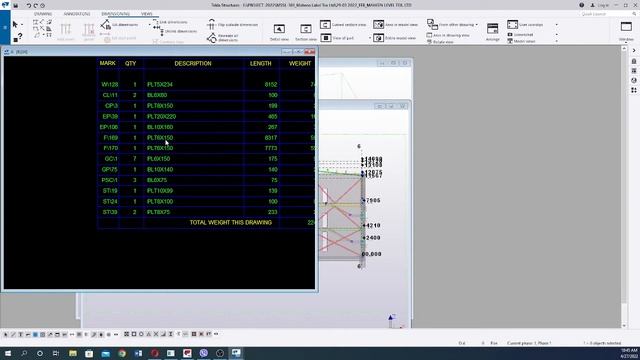Viewport: 640px width, 360px height.
Task: Toggle the square snap switch in bottom toolbar
Action: tap(134, 334)
